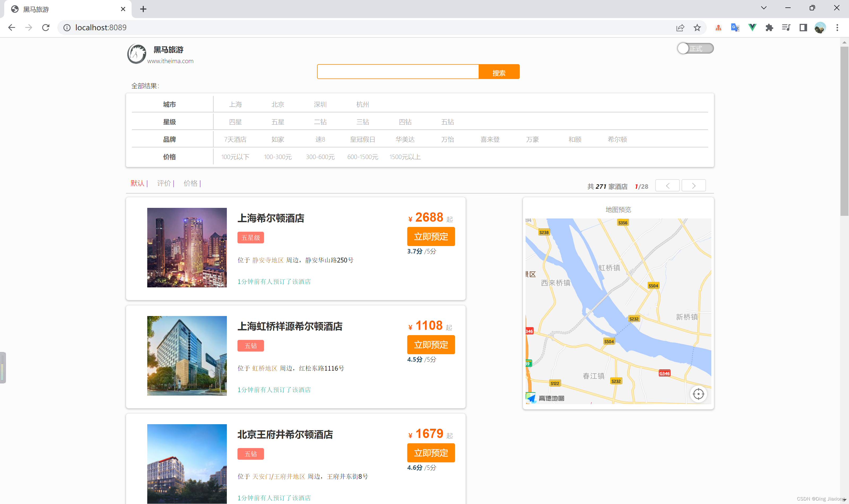Click the map locate crosshair icon
This screenshot has width=849, height=504.
click(x=699, y=394)
